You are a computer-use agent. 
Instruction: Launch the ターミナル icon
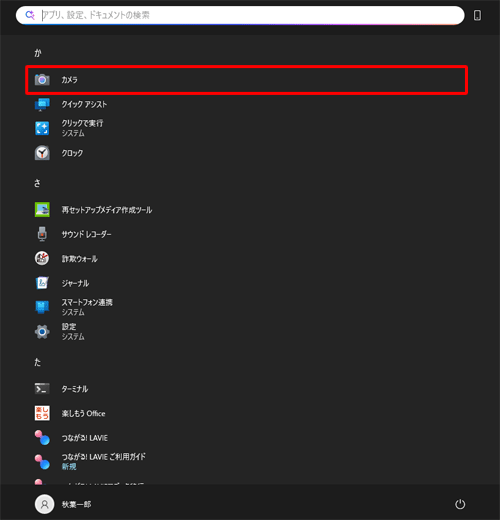click(x=42, y=389)
